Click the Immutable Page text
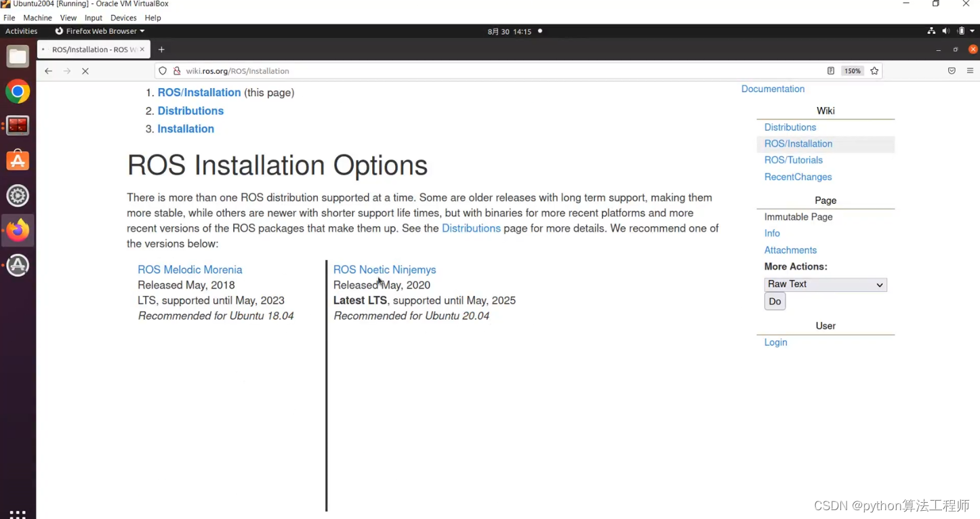This screenshot has width=980, height=519. [x=798, y=217]
